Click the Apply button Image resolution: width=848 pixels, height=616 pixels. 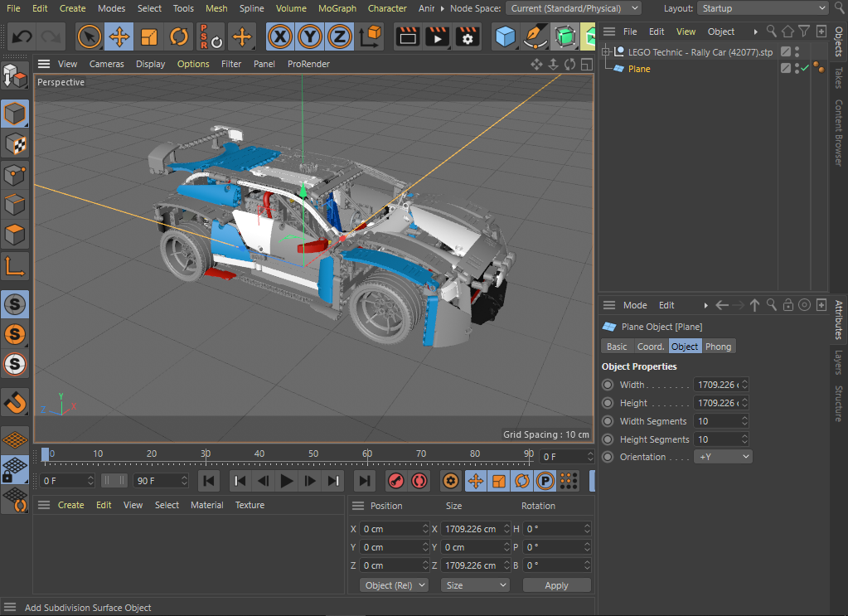(556, 585)
